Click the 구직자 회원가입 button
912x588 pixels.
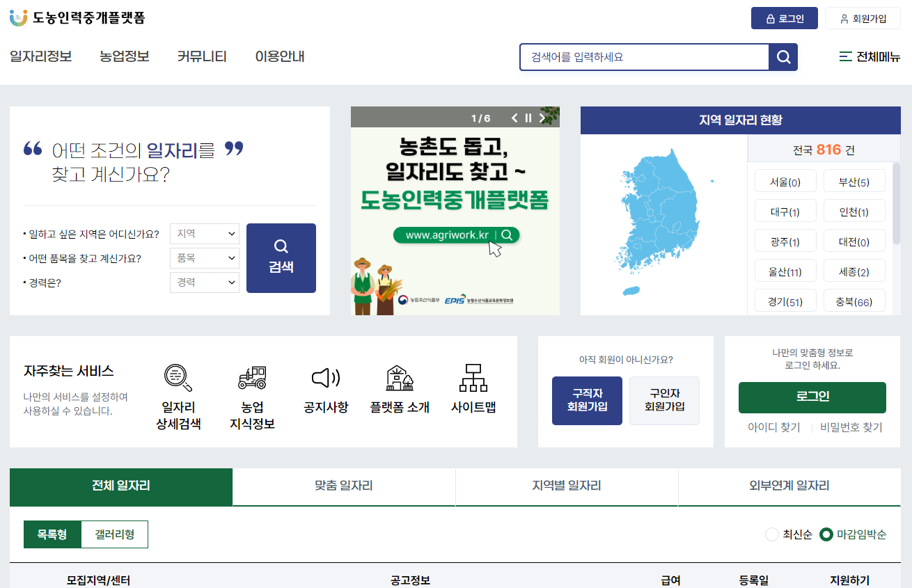587,400
